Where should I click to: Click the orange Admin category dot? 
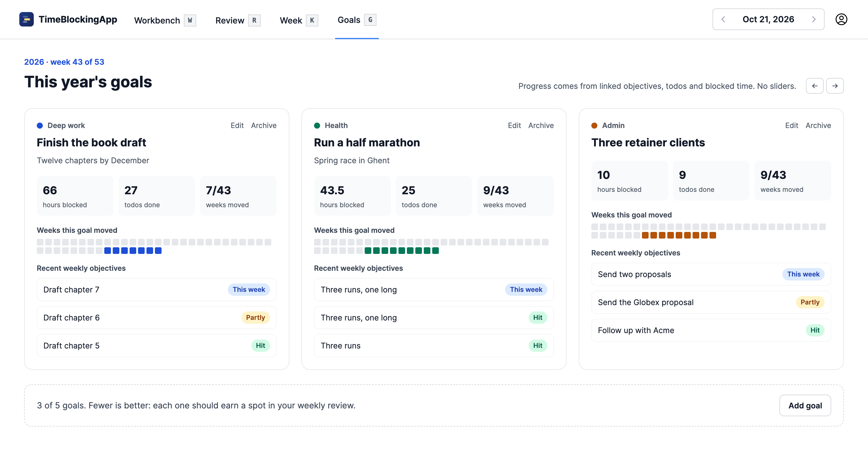594,126
